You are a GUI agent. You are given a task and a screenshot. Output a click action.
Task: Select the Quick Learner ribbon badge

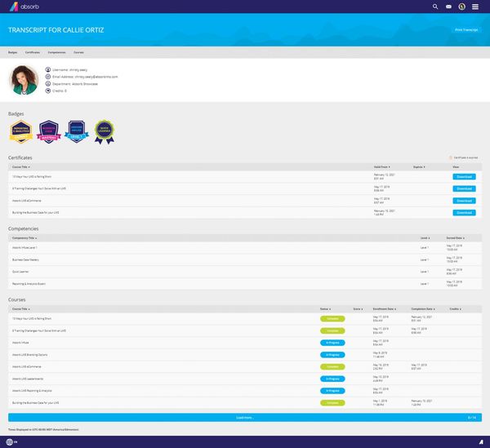[x=105, y=131]
